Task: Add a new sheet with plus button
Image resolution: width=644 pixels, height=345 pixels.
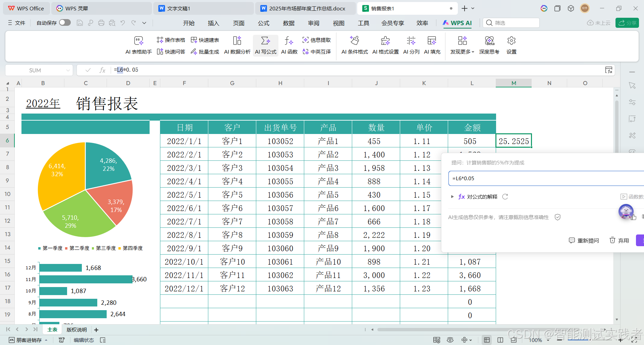Action: (96, 330)
